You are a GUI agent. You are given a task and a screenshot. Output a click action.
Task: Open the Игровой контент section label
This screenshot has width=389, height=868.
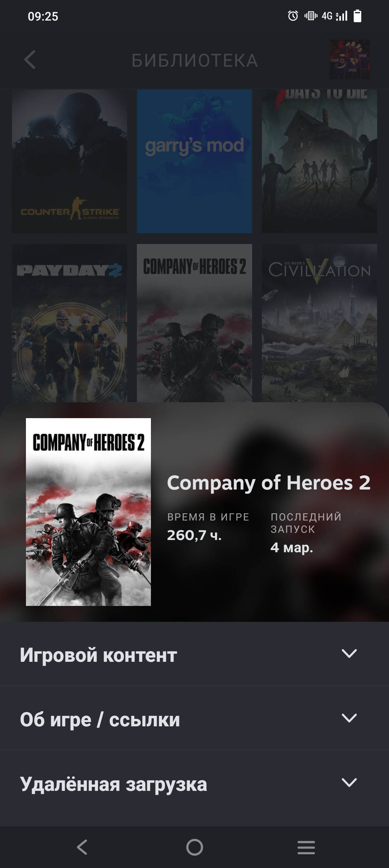pyautogui.click(x=98, y=655)
